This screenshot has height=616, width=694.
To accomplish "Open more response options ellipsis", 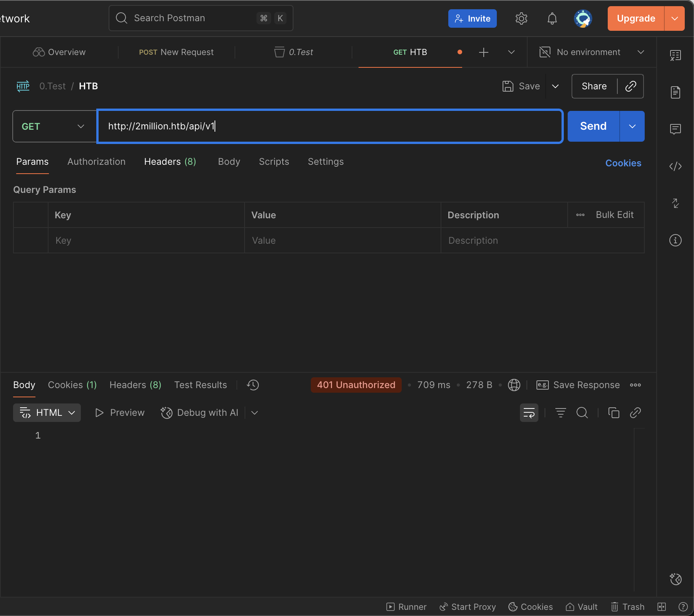I will click(x=635, y=385).
